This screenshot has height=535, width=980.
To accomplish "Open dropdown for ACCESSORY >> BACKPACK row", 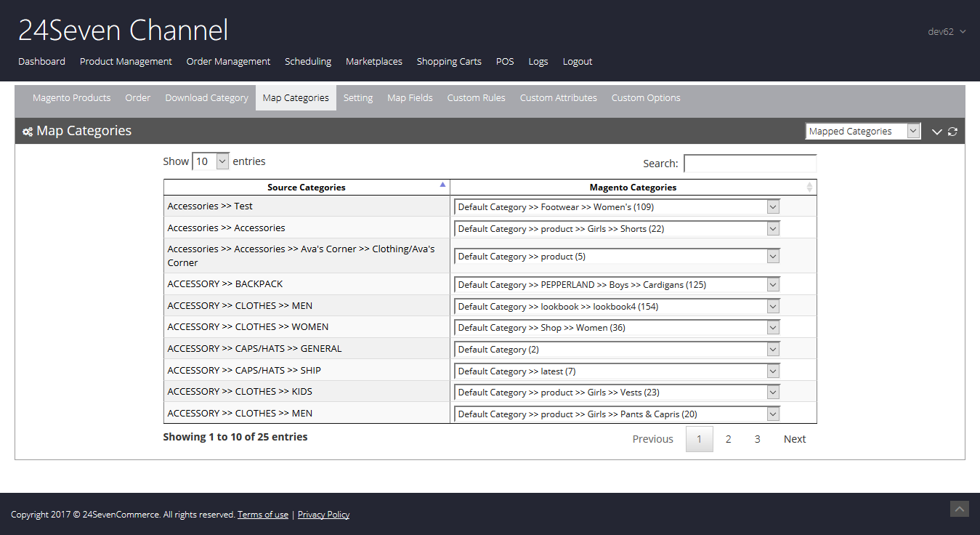I will pyautogui.click(x=617, y=285).
